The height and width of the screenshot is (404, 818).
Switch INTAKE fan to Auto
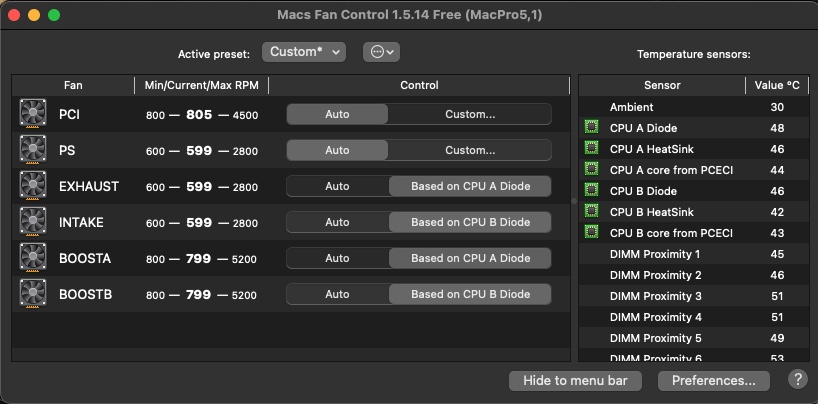(x=337, y=222)
